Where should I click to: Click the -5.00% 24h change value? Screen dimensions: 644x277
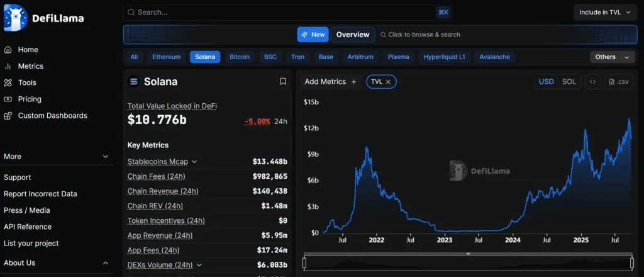pyautogui.click(x=257, y=122)
